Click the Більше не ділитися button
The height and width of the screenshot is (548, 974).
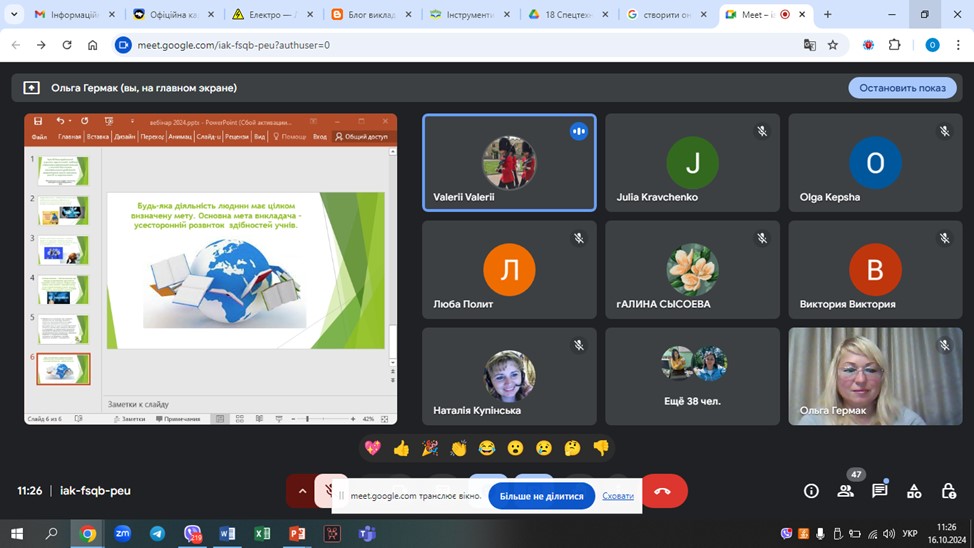pyautogui.click(x=541, y=496)
